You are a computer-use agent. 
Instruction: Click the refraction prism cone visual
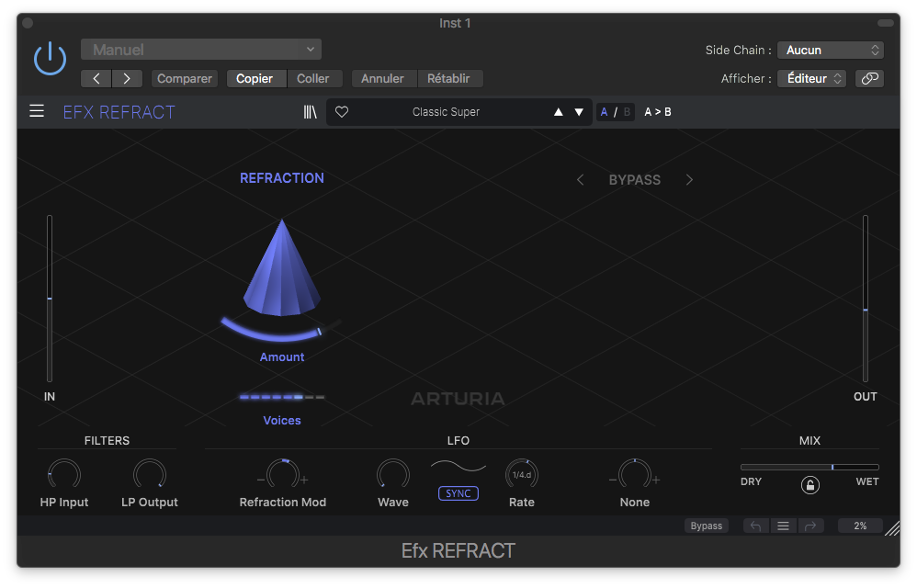[282, 268]
